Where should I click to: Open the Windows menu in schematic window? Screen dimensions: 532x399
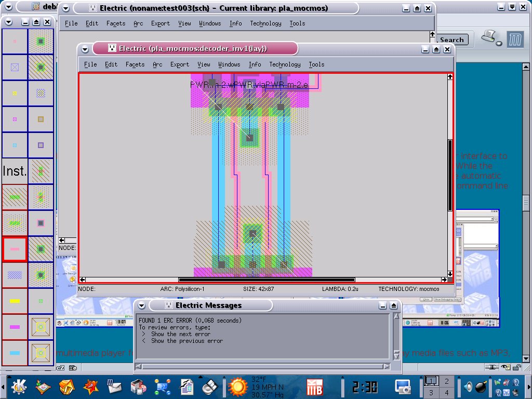(210, 23)
